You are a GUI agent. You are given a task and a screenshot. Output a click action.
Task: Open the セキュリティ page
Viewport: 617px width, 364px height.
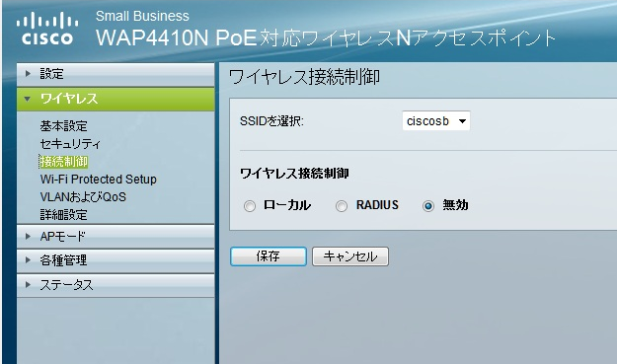pos(70,144)
